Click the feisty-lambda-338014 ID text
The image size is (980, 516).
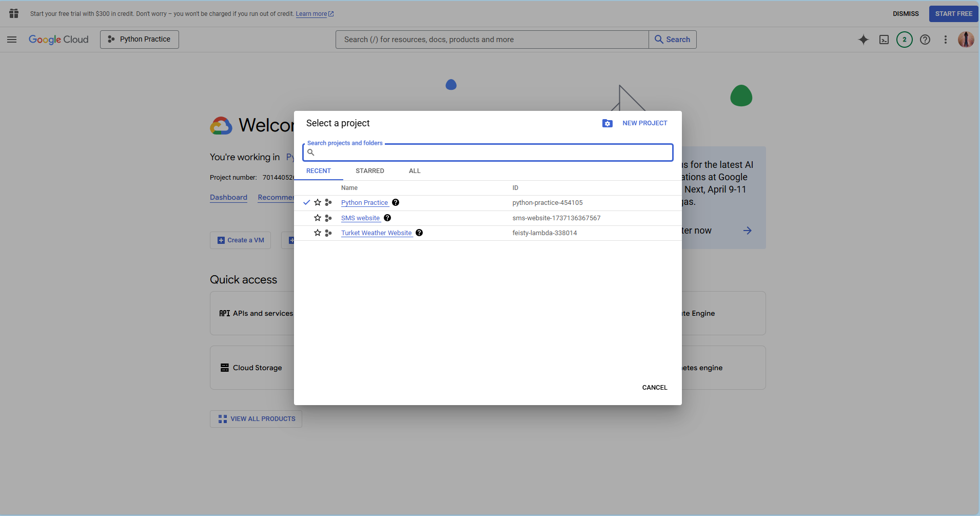coord(544,233)
